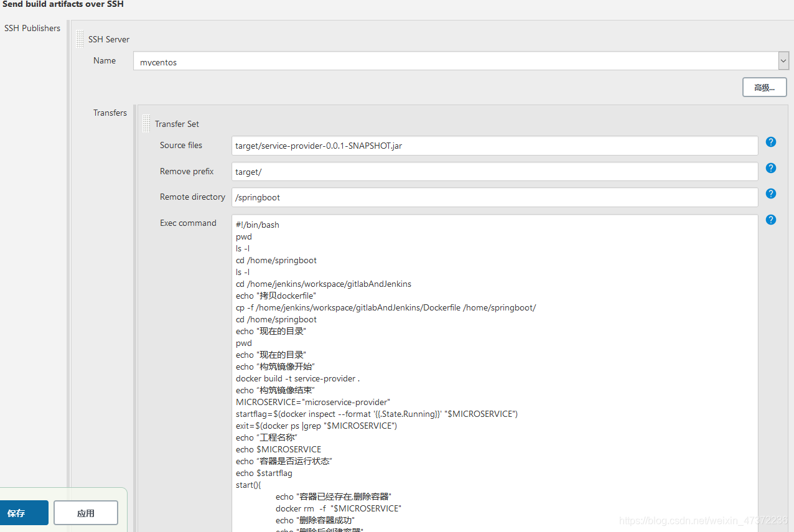
Task: Click the 'echo "删除容器成功"' line
Action: [315, 520]
